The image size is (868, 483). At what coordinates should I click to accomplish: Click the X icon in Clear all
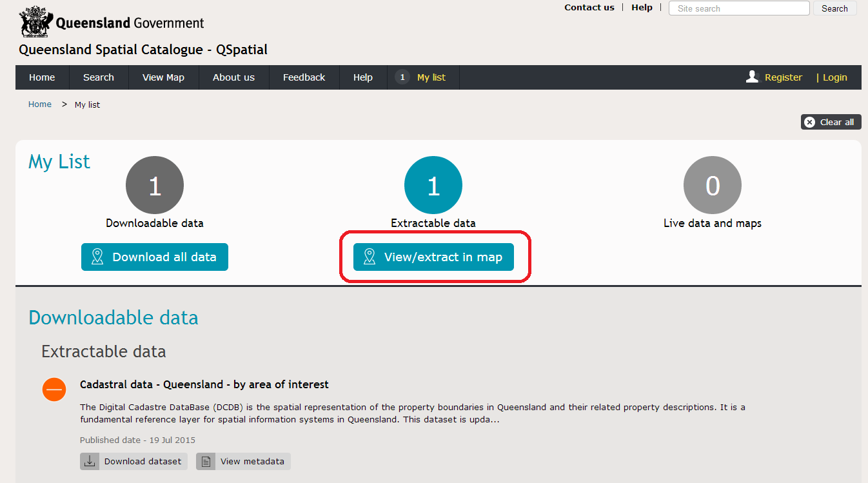(810, 122)
